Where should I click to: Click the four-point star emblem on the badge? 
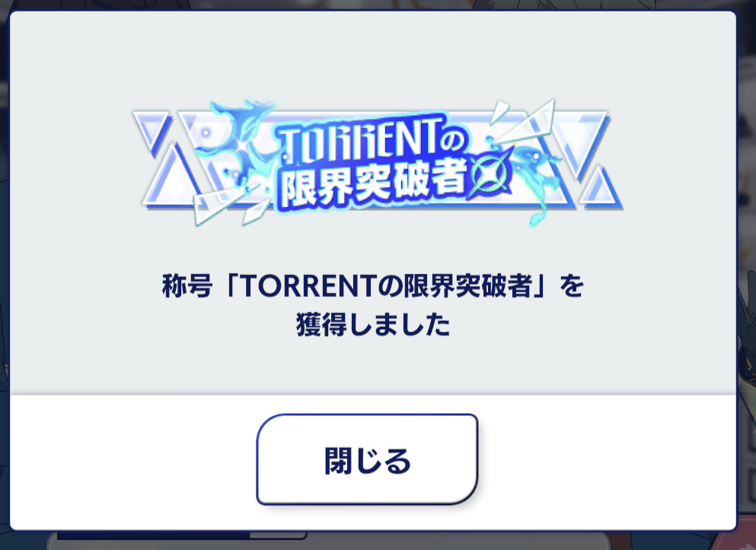tap(491, 174)
